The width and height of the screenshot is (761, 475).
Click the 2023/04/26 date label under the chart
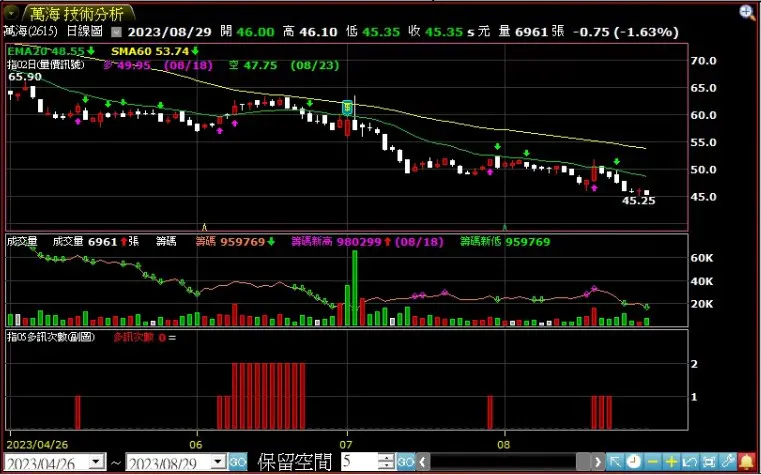[37, 444]
